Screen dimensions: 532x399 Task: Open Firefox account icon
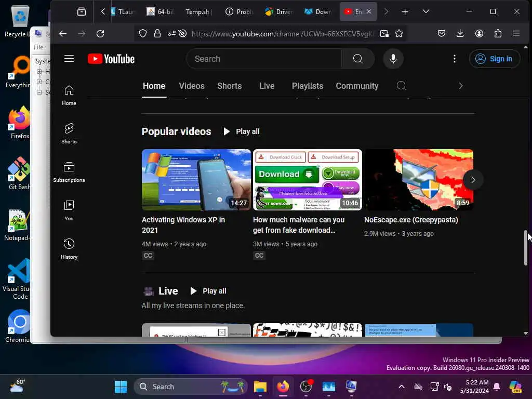[479, 34]
